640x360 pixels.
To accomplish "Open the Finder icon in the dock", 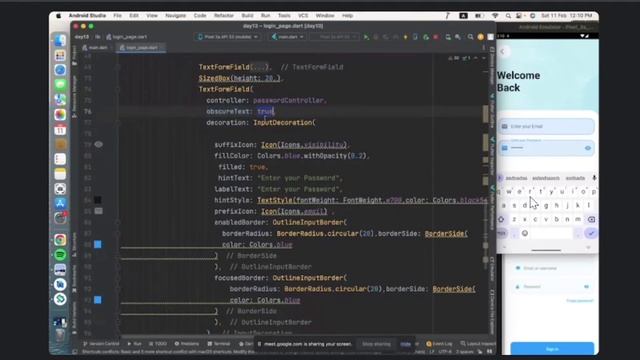I will pyautogui.click(x=60, y=40).
